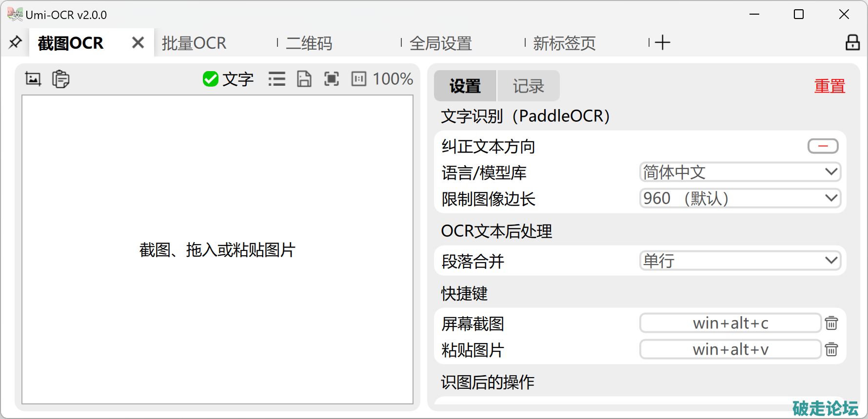Switch to the 批量OCR tab
This screenshot has height=419, width=868.
point(194,43)
